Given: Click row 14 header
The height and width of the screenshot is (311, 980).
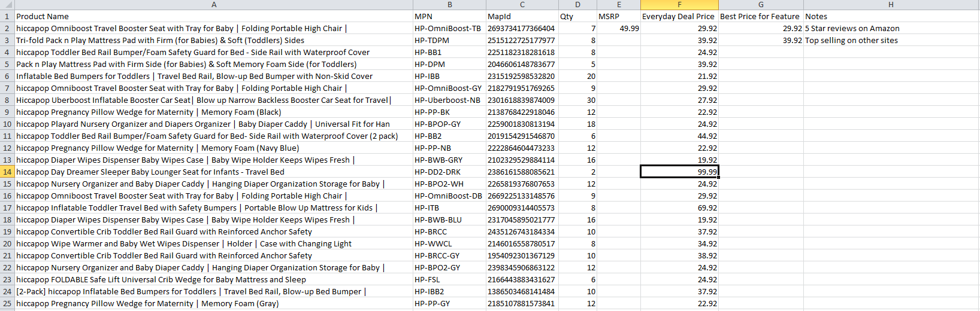Looking at the screenshot, I should pyautogui.click(x=7, y=172).
